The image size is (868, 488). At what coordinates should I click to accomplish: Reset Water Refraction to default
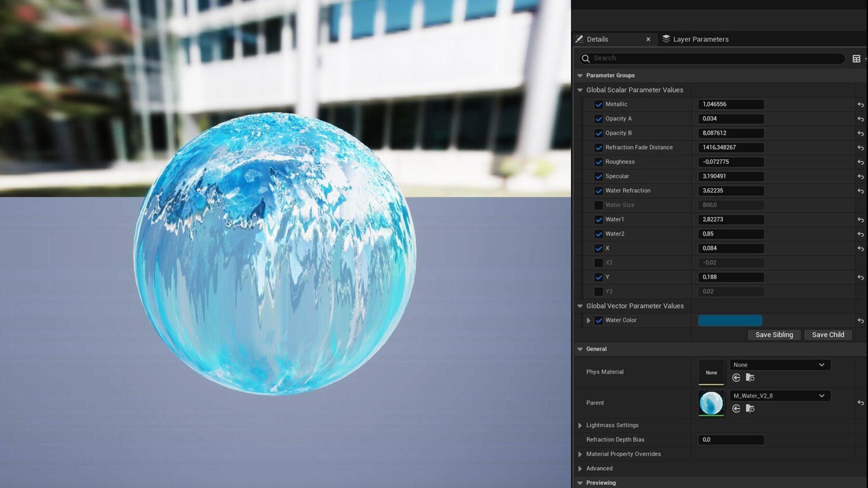860,191
